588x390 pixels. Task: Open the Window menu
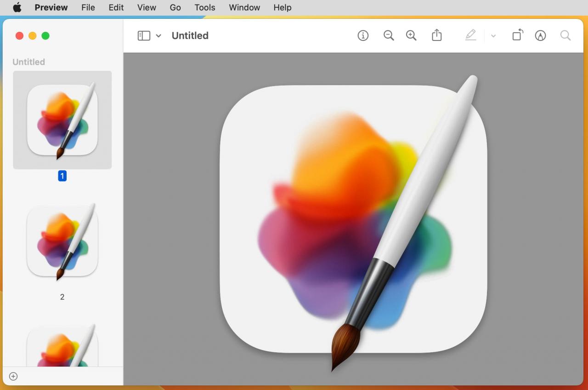click(x=244, y=7)
